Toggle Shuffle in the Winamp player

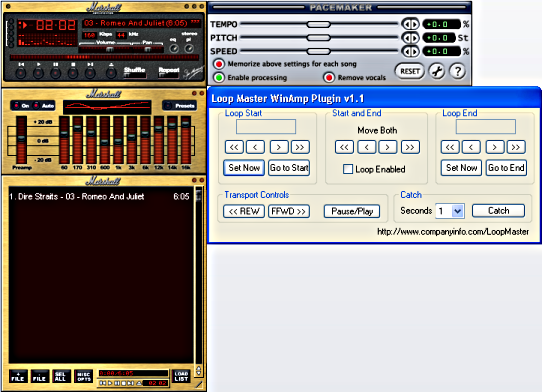(135, 72)
